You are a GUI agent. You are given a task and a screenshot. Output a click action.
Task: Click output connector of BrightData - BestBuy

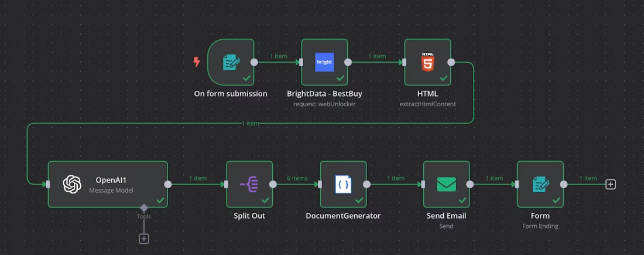click(348, 62)
